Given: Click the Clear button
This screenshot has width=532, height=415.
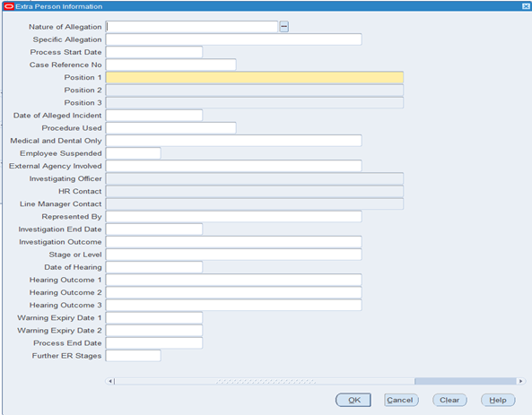Looking at the screenshot, I should tap(449, 400).
